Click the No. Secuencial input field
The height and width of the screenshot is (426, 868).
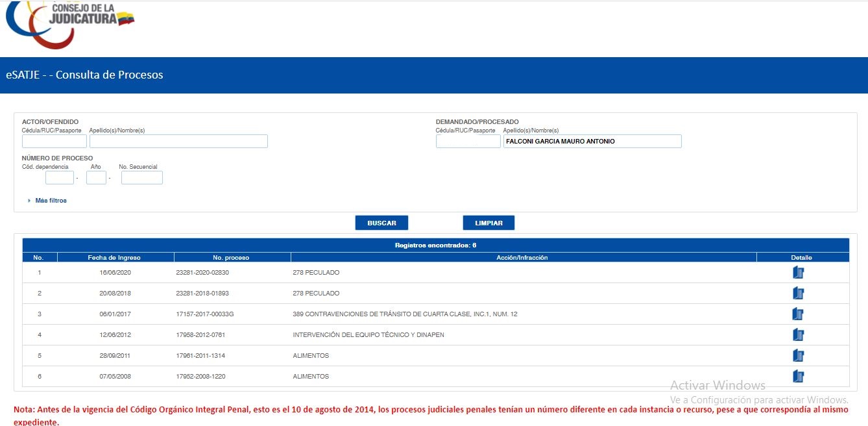coord(141,178)
